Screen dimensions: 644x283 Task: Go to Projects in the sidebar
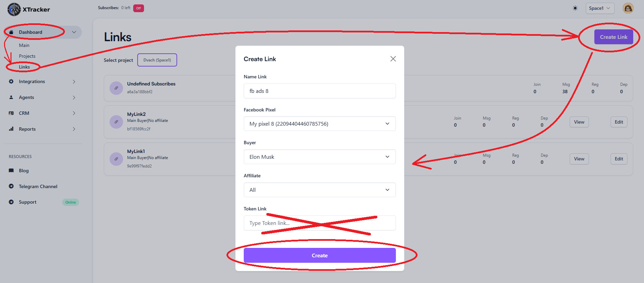point(27,56)
